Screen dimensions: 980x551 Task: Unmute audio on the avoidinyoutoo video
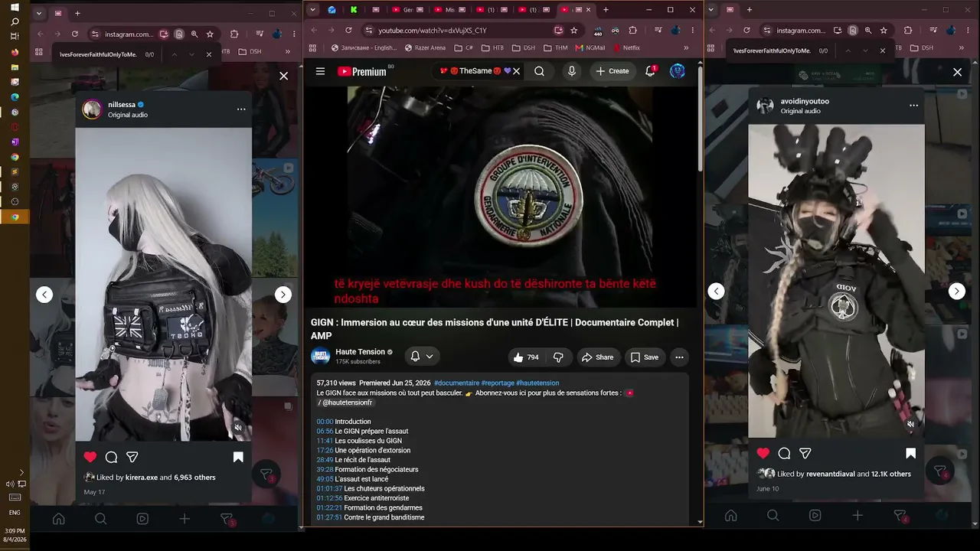[x=911, y=424]
